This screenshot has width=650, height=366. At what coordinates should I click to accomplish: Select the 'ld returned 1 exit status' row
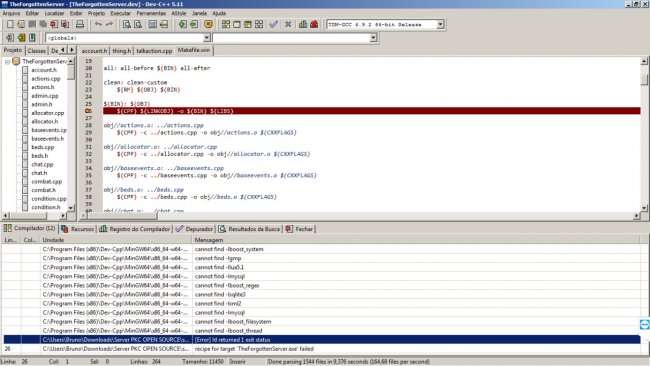point(321,339)
